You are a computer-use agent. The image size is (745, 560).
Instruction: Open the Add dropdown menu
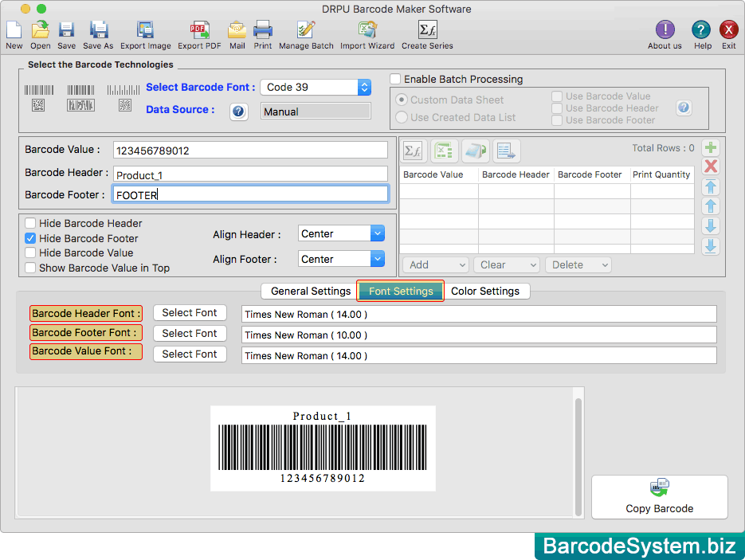pos(436,265)
